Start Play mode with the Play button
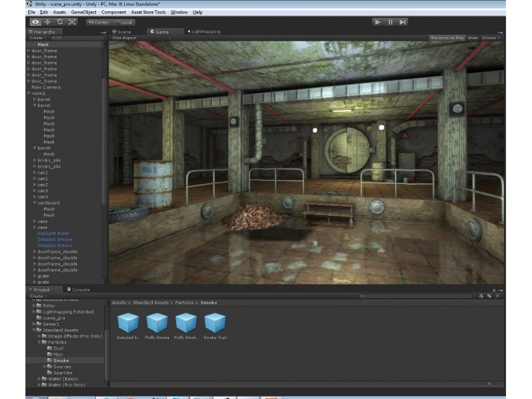 point(378,22)
